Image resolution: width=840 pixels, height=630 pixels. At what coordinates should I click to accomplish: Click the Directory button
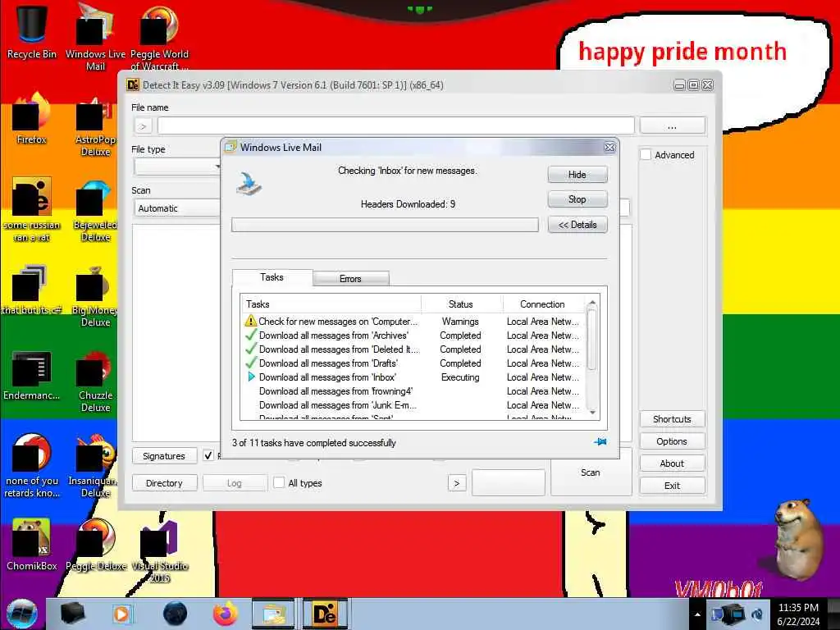[164, 482]
